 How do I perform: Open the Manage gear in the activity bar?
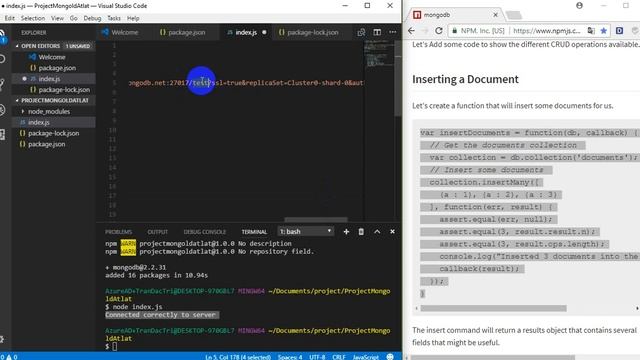click(x=2, y=340)
